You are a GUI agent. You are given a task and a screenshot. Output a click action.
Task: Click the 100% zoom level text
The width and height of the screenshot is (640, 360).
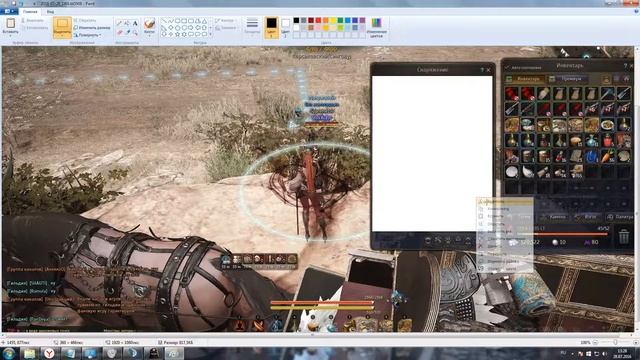pos(585,342)
